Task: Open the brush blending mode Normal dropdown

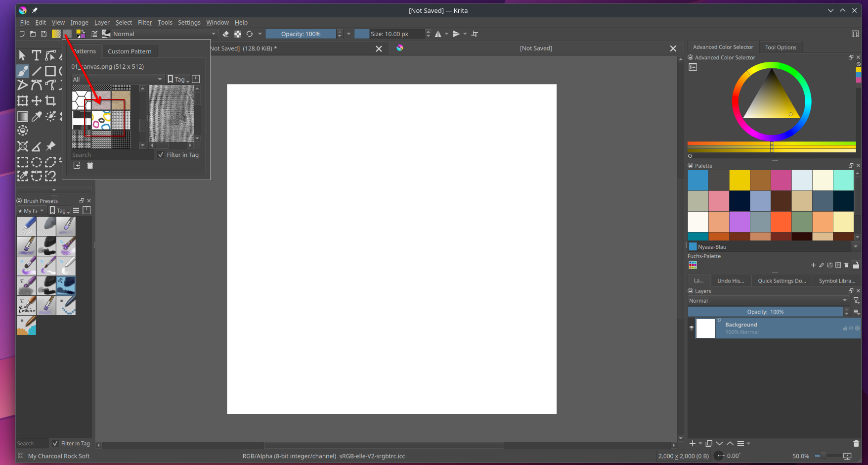Action: pyautogui.click(x=165, y=34)
